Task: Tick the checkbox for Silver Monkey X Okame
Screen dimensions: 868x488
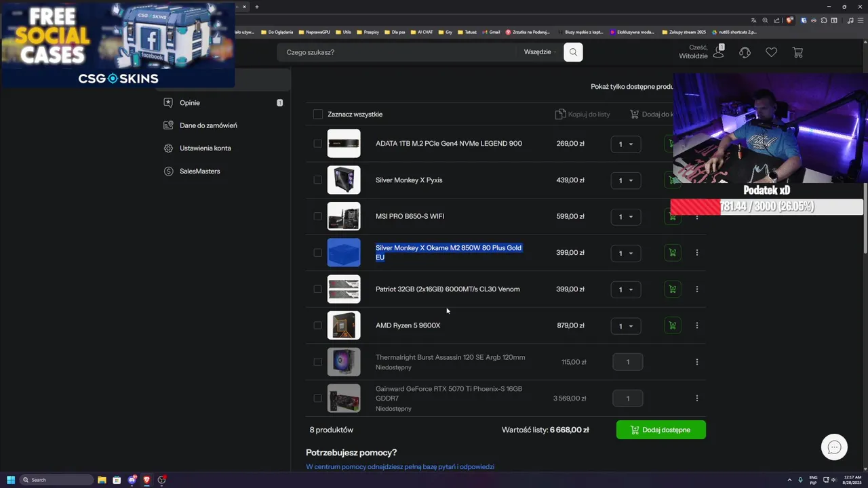Action: click(318, 253)
